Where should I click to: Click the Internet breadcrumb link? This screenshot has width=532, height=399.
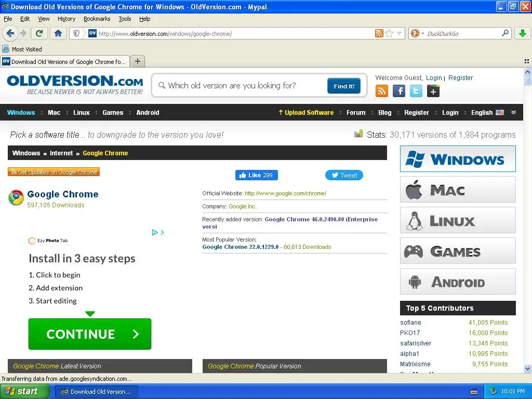pos(61,153)
